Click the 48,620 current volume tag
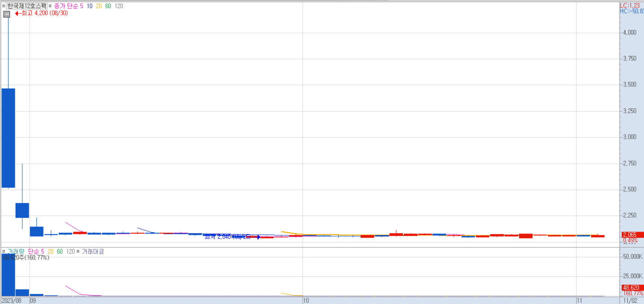Viewport: 644px width, 304px height. (x=632, y=288)
